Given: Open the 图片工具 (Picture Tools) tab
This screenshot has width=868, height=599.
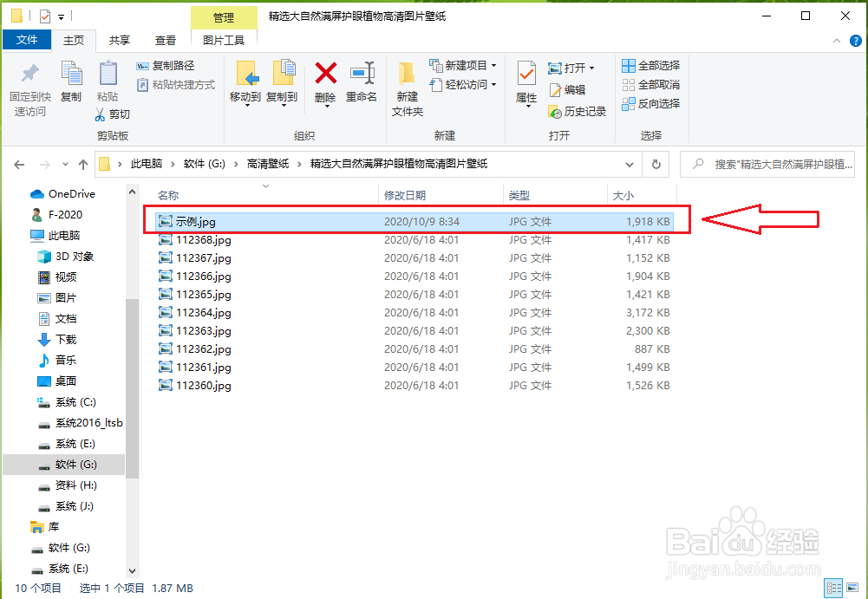Looking at the screenshot, I should coord(222,39).
